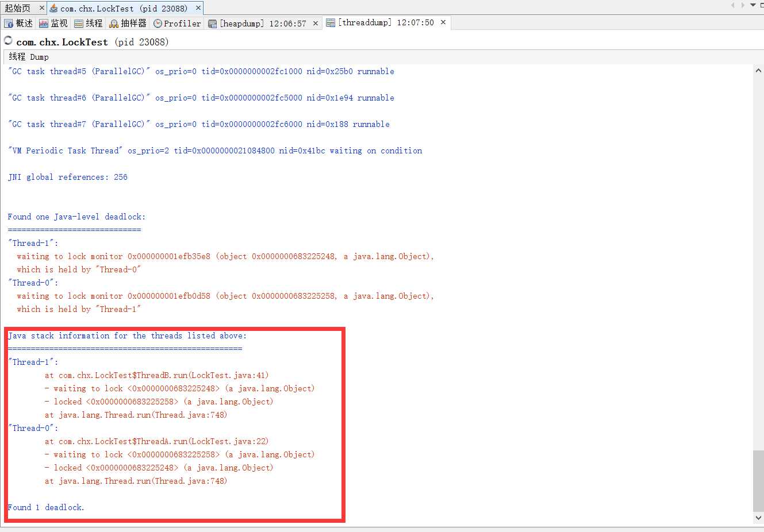The height and width of the screenshot is (532, 764).
Task: Click the JNI global references: 256 line
Action: (67, 177)
